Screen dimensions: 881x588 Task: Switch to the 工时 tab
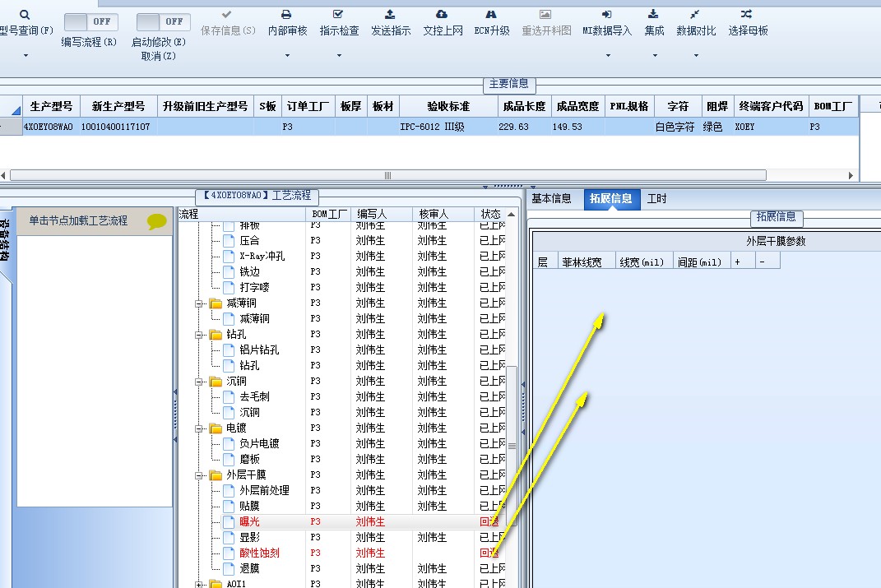pos(656,199)
